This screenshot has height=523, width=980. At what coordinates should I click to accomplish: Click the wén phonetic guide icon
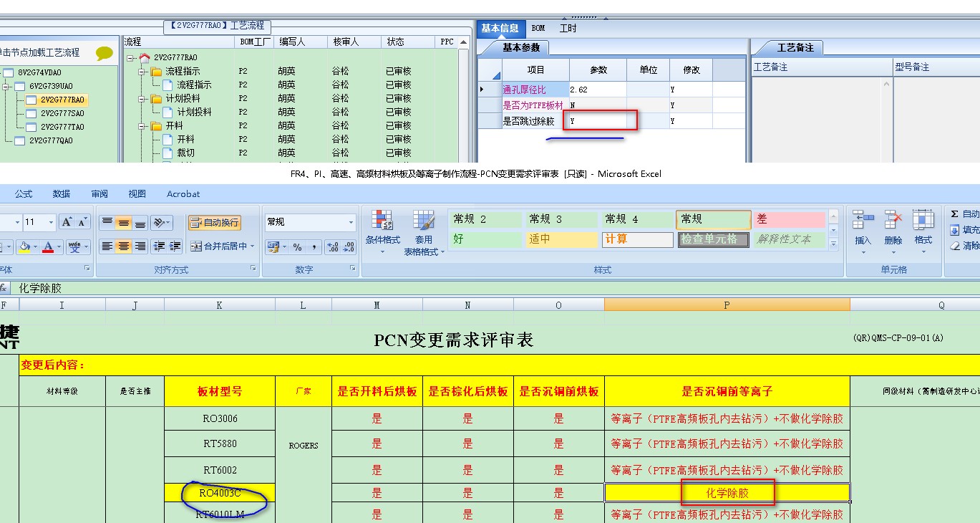[x=75, y=246]
